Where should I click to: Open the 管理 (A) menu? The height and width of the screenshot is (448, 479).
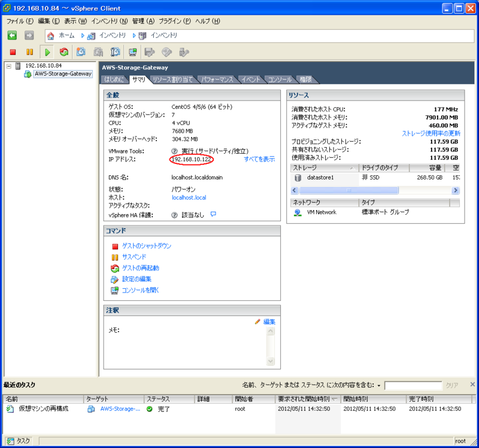coord(143,21)
